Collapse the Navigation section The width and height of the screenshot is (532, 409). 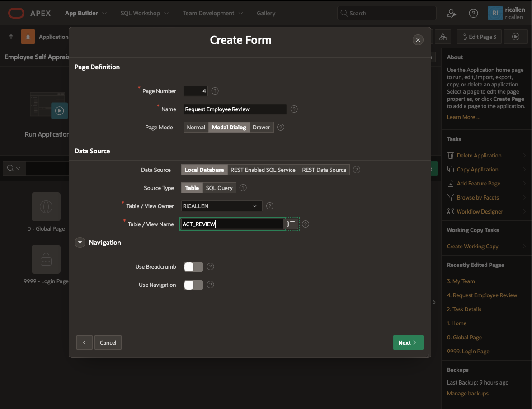(80, 243)
